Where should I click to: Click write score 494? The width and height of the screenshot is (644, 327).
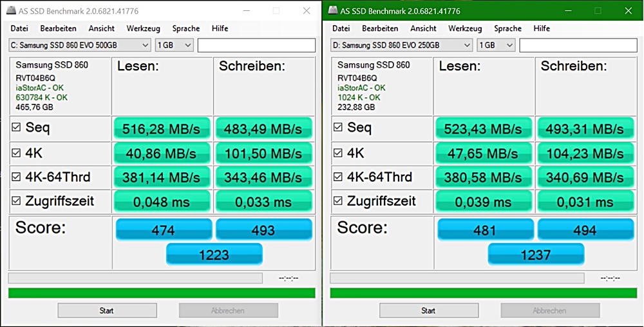tap(585, 230)
